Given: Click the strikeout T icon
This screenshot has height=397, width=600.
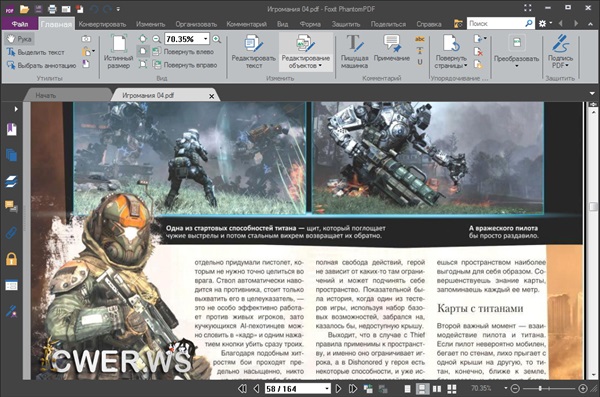Looking at the screenshot, I should (x=420, y=50).
